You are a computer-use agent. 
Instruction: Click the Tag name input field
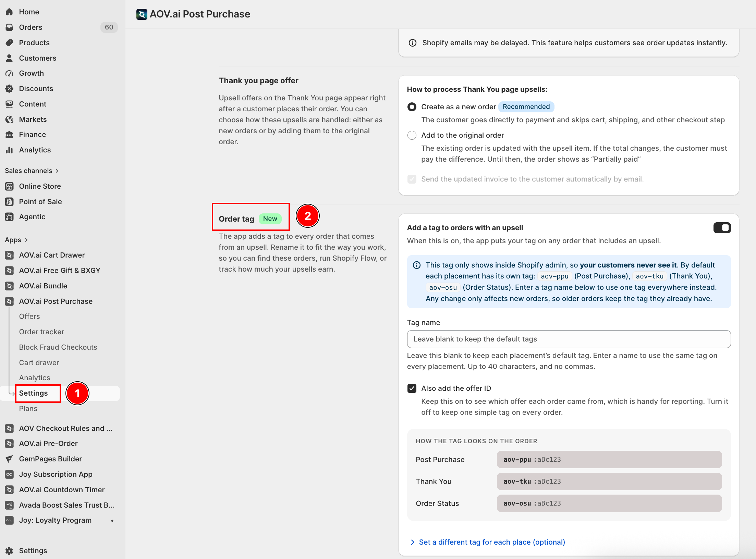pyautogui.click(x=569, y=339)
